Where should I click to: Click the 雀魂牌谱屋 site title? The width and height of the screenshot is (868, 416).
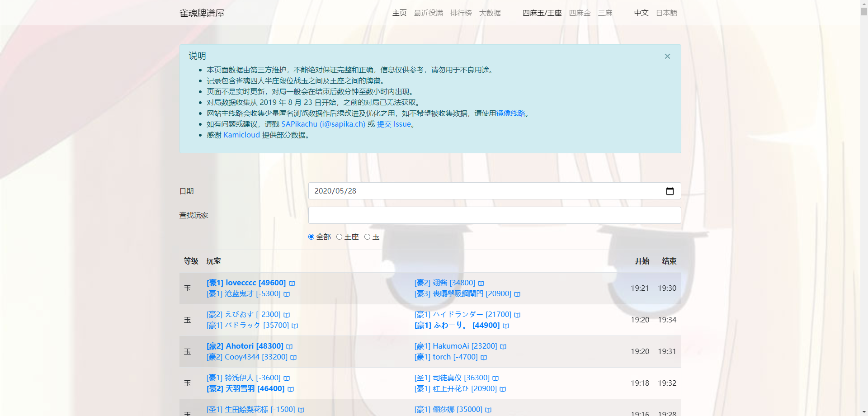pos(202,13)
